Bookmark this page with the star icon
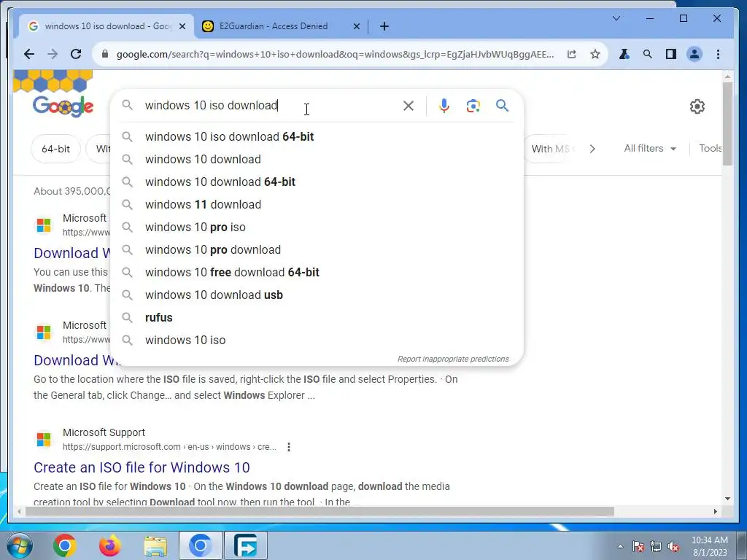747x560 pixels. point(595,54)
